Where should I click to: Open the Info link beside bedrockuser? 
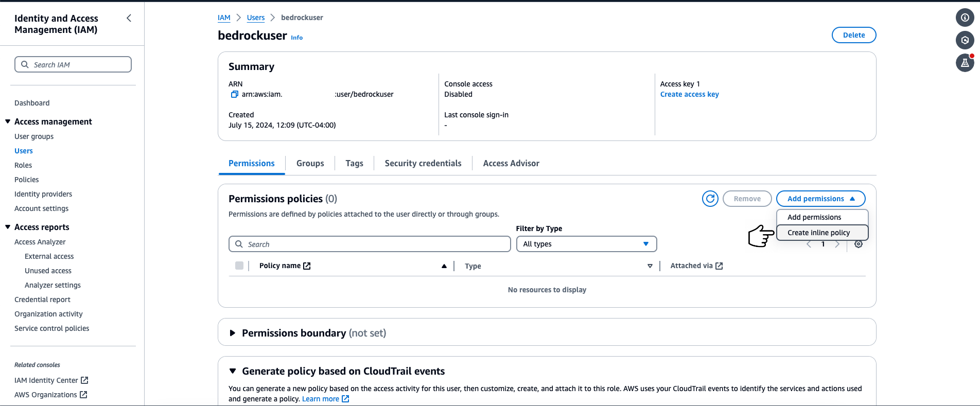297,38
